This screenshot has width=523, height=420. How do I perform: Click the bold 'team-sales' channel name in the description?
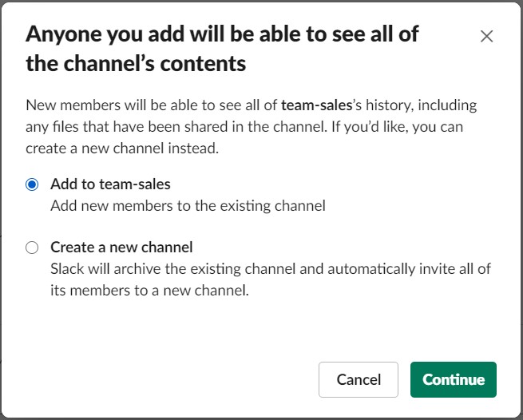(x=316, y=105)
